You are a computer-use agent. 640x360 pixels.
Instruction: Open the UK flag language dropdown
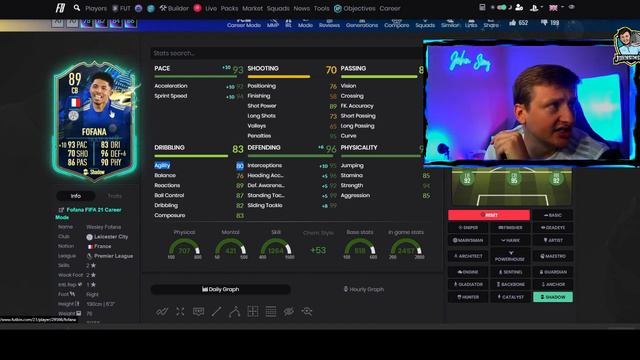(556, 8)
